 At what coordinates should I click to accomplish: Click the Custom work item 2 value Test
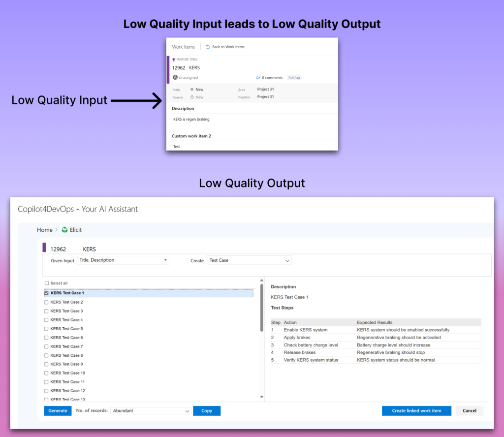pyautogui.click(x=177, y=147)
